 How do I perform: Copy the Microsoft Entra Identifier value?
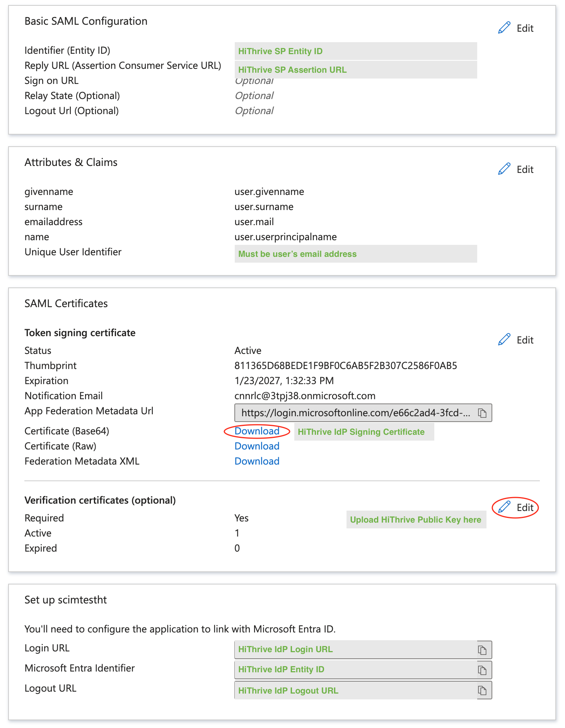[x=482, y=670]
